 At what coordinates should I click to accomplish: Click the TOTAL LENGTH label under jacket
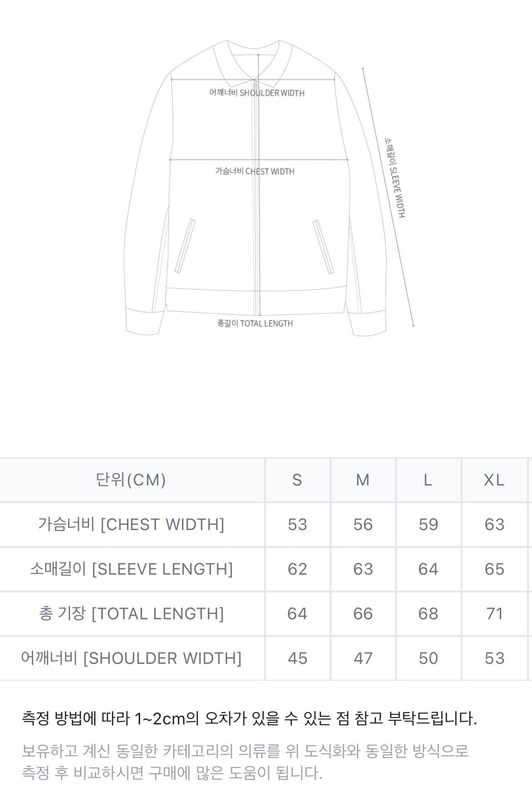point(255,323)
